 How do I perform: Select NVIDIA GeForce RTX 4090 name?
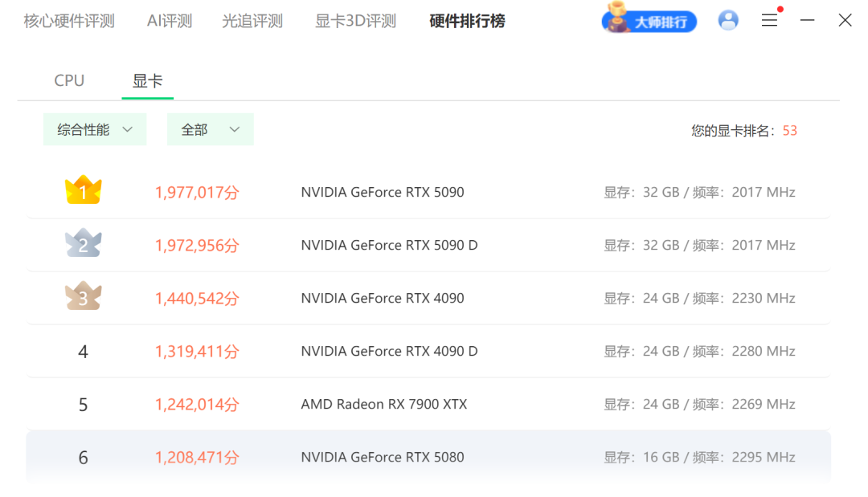click(383, 299)
